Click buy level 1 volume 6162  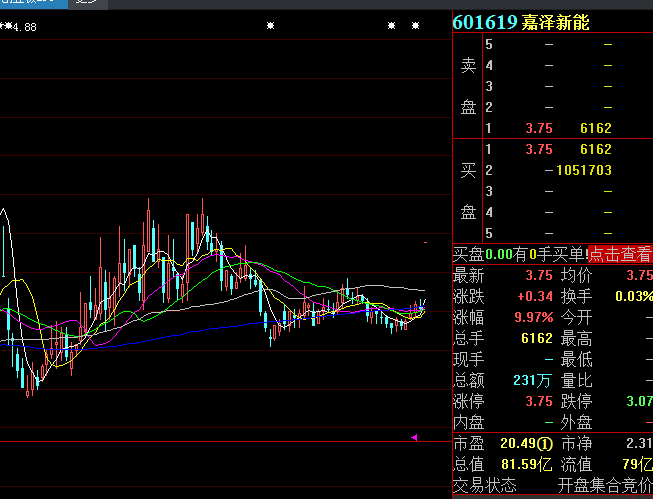596,149
